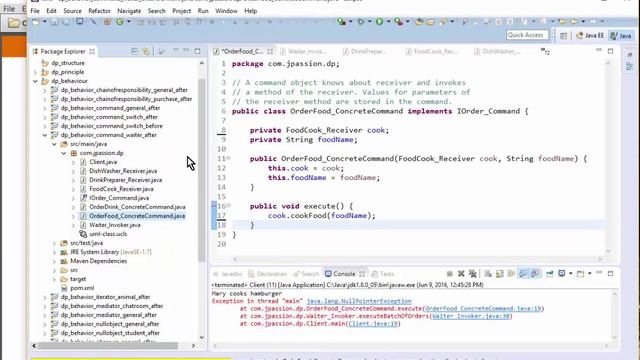This screenshot has height=360, width=640.
Task: Select IOrder_Command.java in Package Explorer
Action: click(119, 198)
